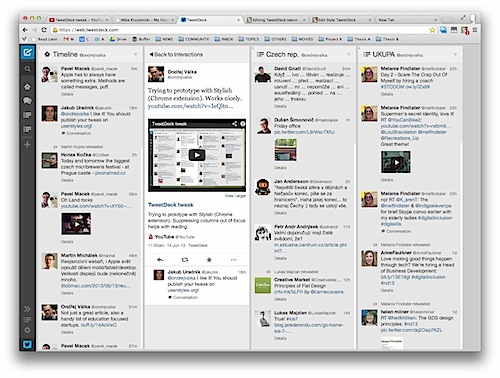500x378 pixels.
Task: Click Back to Interactions
Action: [x=176, y=54]
